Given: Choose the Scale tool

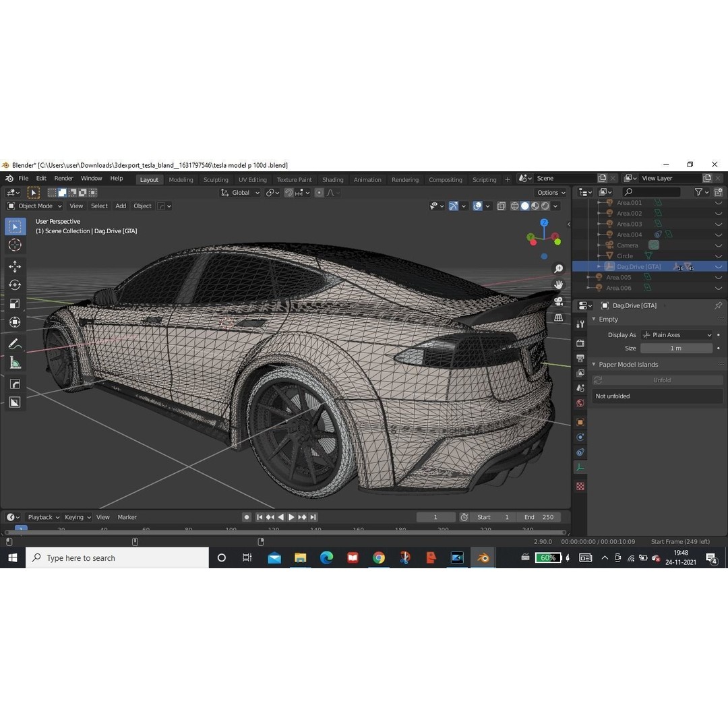Looking at the screenshot, I should pos(15,303).
